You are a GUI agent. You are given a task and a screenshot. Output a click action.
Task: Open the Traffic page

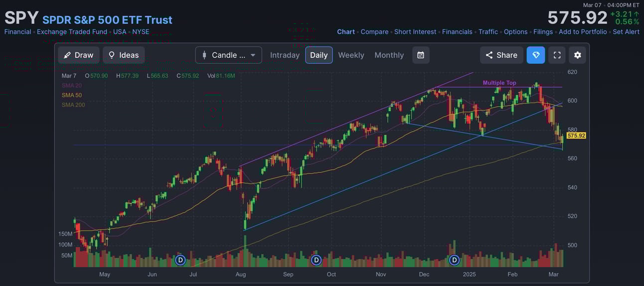click(x=488, y=31)
